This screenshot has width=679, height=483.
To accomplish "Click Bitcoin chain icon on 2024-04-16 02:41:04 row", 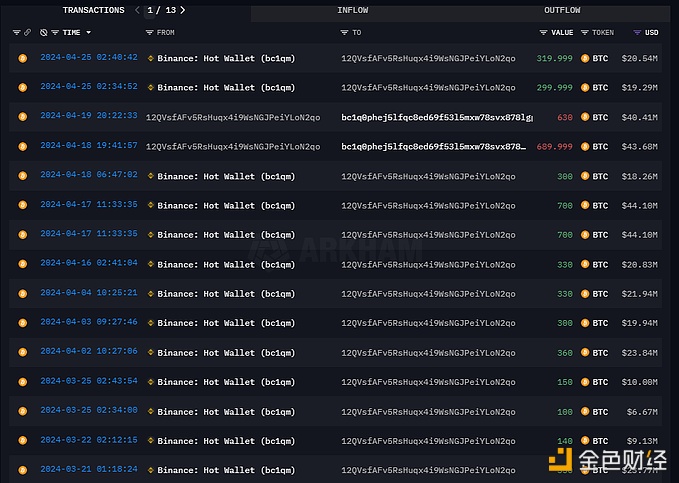I will (23, 264).
